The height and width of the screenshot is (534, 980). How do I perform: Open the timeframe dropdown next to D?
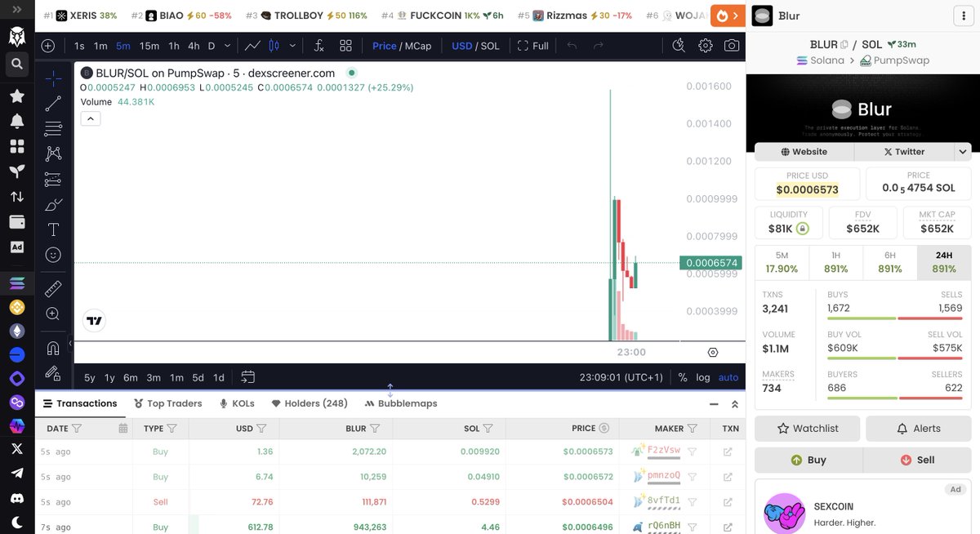[x=226, y=46]
